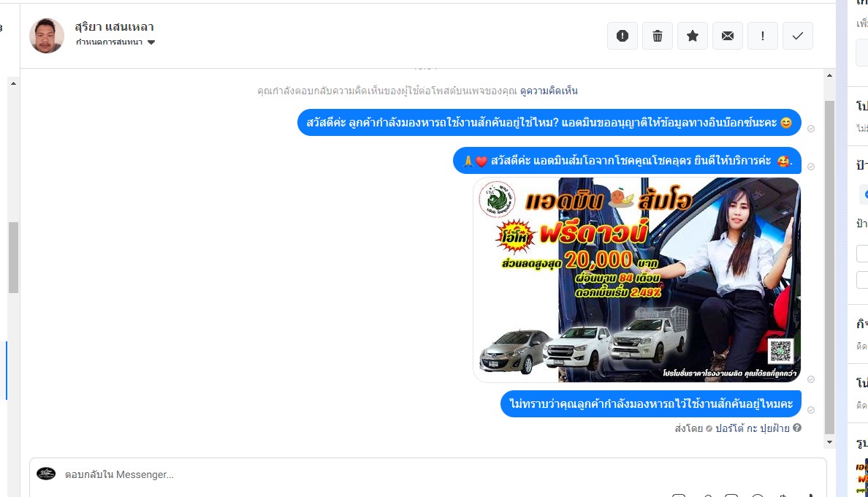The image size is (868, 497).
Task: Open the ดูความคิดเห็น link
Action: coord(549,91)
